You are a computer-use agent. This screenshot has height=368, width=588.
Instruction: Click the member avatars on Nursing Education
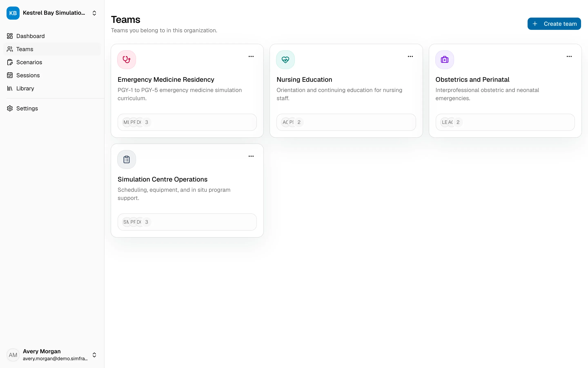coord(292,122)
